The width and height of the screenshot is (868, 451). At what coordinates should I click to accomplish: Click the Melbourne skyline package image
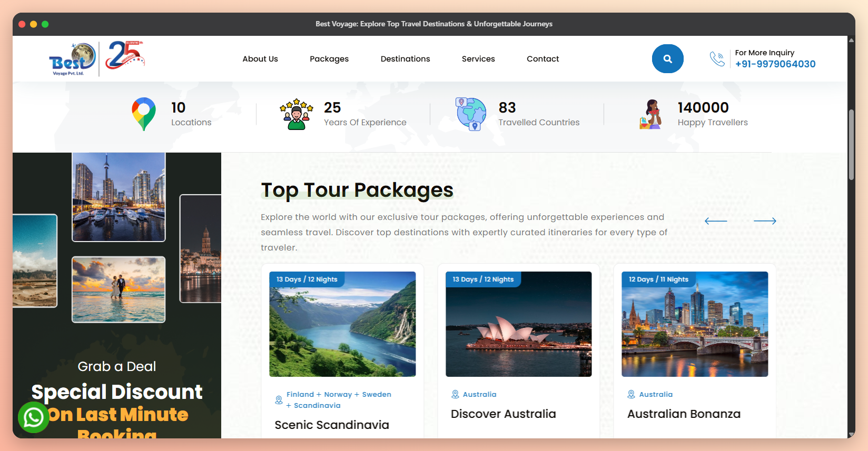[695, 324]
